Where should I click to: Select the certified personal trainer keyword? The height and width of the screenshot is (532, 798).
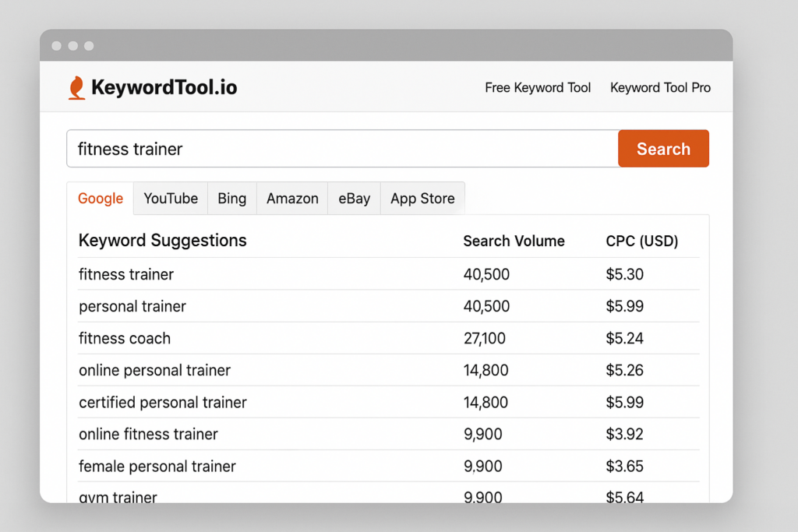pyautogui.click(x=163, y=402)
